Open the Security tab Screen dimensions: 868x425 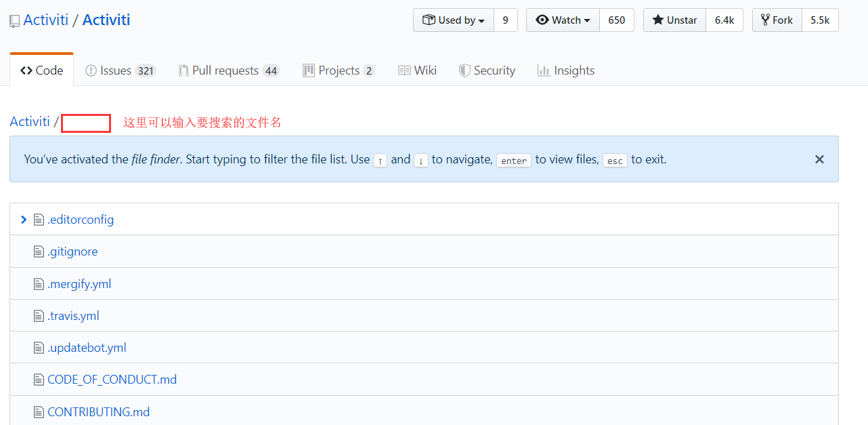tap(487, 70)
